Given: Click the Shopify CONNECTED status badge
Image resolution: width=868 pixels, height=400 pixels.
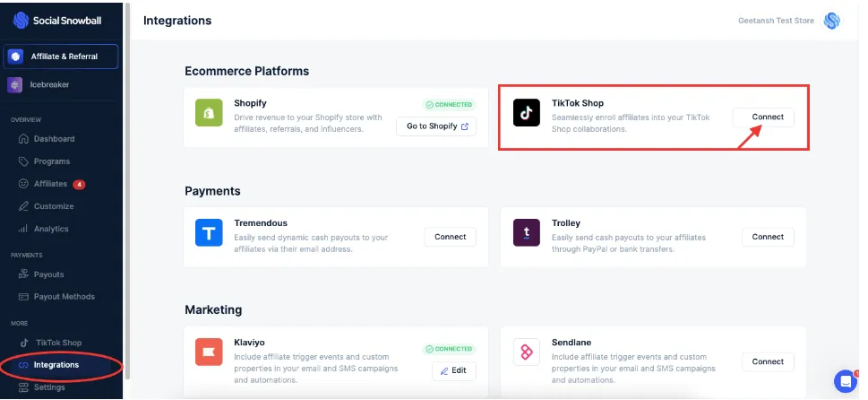Looking at the screenshot, I should click(450, 105).
